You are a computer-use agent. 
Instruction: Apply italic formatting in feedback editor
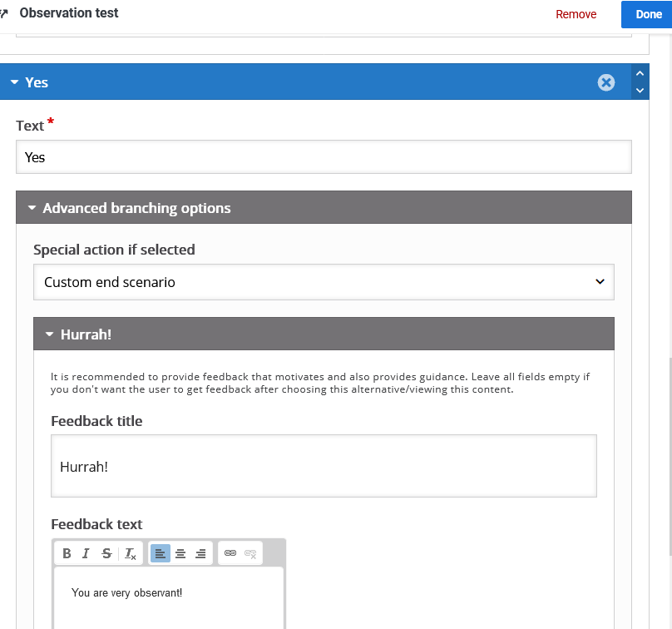click(x=86, y=553)
